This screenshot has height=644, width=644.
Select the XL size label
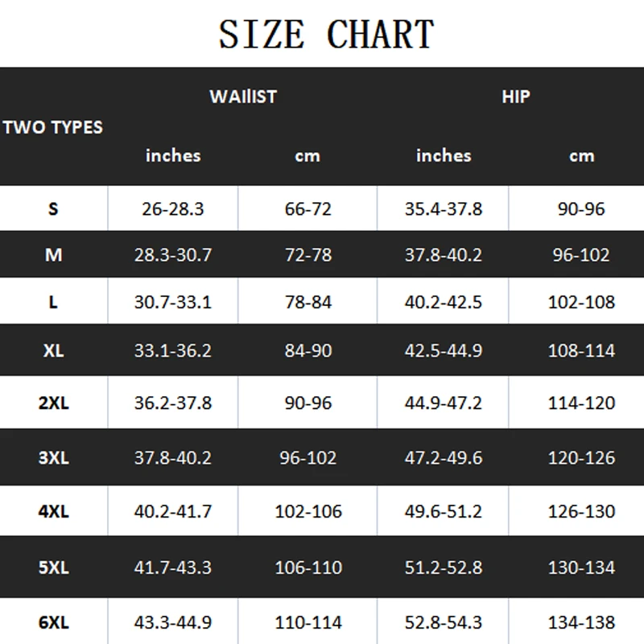click(x=53, y=351)
